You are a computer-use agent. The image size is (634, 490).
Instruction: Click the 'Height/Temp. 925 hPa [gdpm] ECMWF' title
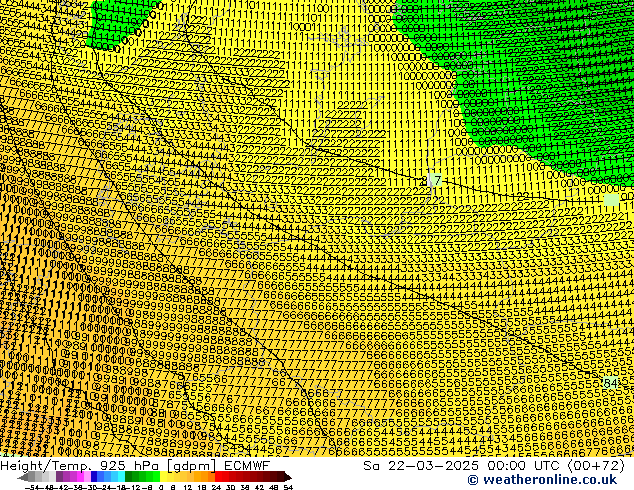(x=135, y=466)
